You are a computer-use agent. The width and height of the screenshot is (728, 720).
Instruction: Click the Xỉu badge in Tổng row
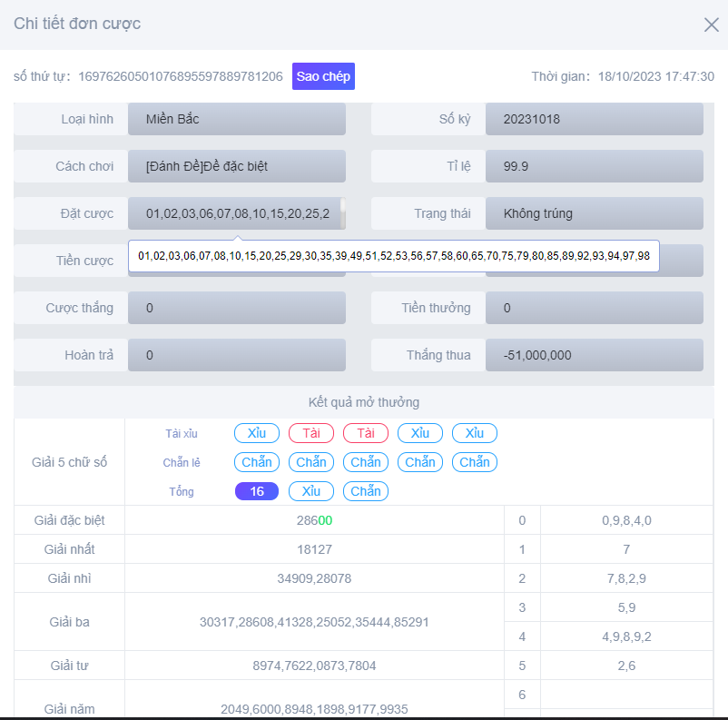point(311,491)
